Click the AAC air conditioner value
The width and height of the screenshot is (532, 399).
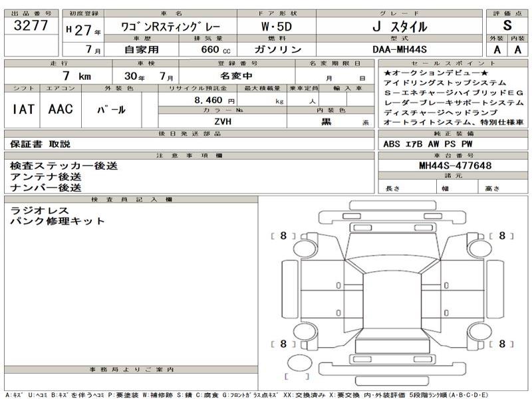coord(61,110)
